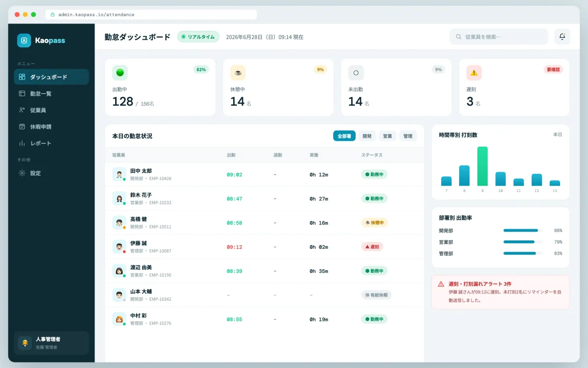This screenshot has height=368, width=588.
Task: Click the Kaopass logo icon
Action: tap(24, 40)
